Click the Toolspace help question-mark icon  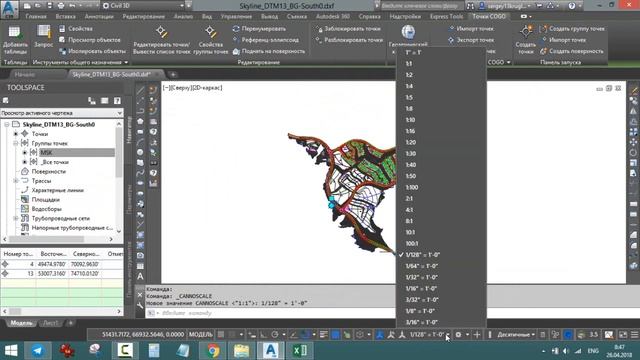coord(117,100)
